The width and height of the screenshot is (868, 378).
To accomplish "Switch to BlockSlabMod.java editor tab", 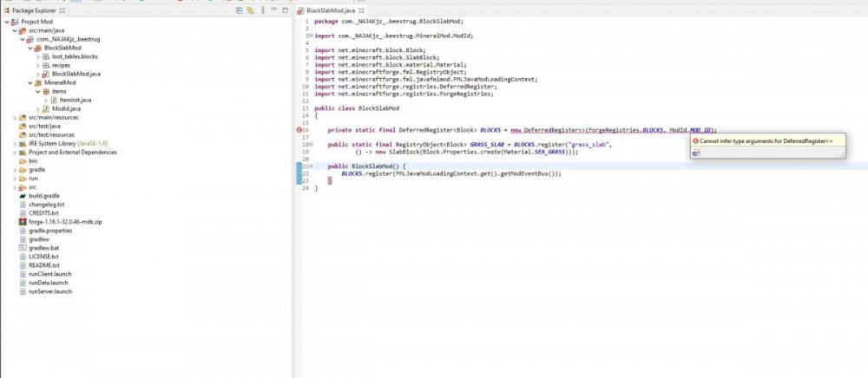I will pyautogui.click(x=331, y=10).
